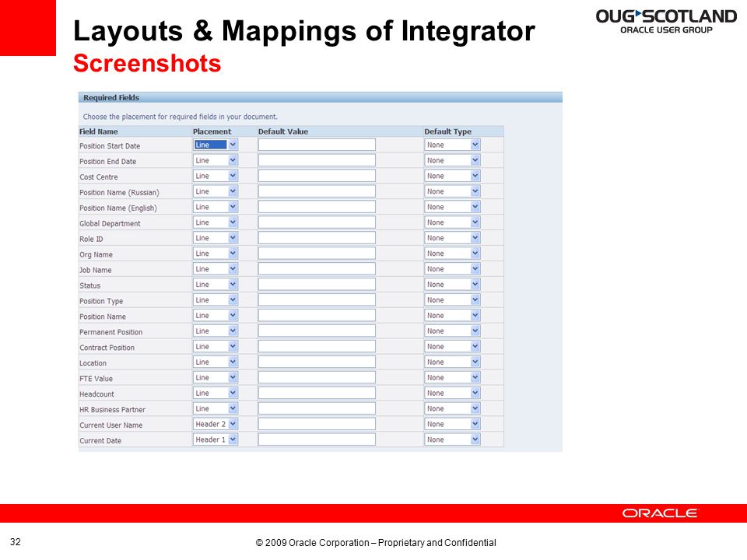Open Default Type dropdown for Location

point(452,362)
